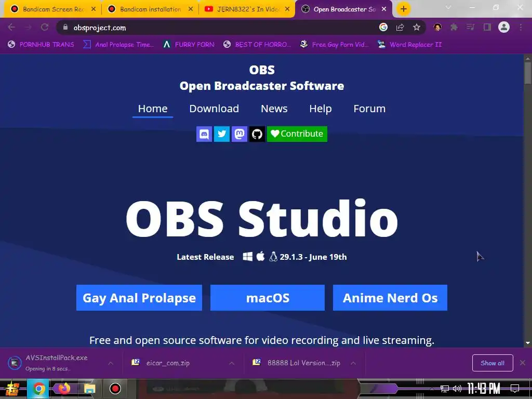
Task: Click the scrollbar down arrow
Action: tap(528, 343)
